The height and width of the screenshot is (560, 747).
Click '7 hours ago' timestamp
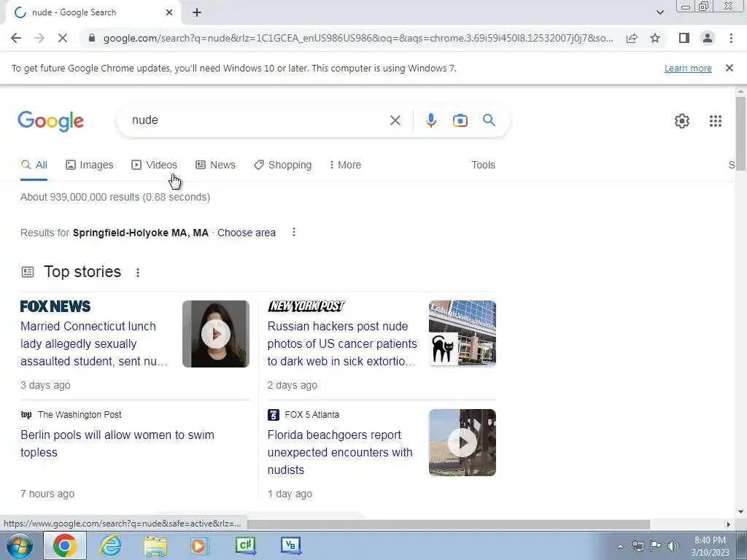click(47, 494)
